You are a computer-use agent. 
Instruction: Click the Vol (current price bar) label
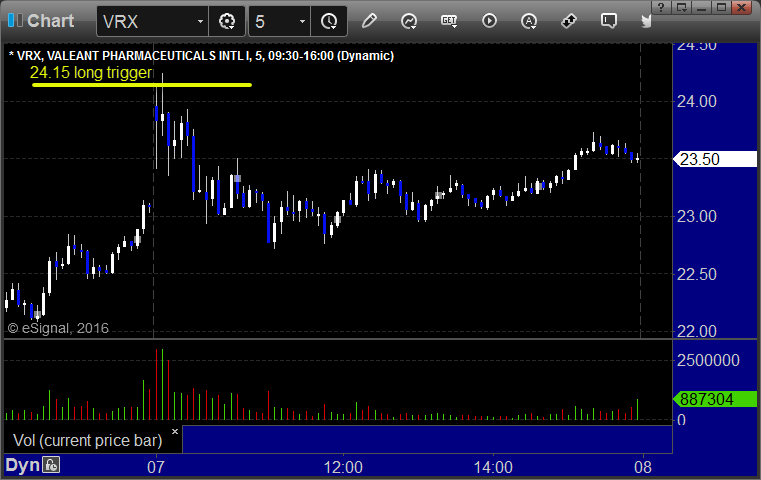click(x=88, y=440)
